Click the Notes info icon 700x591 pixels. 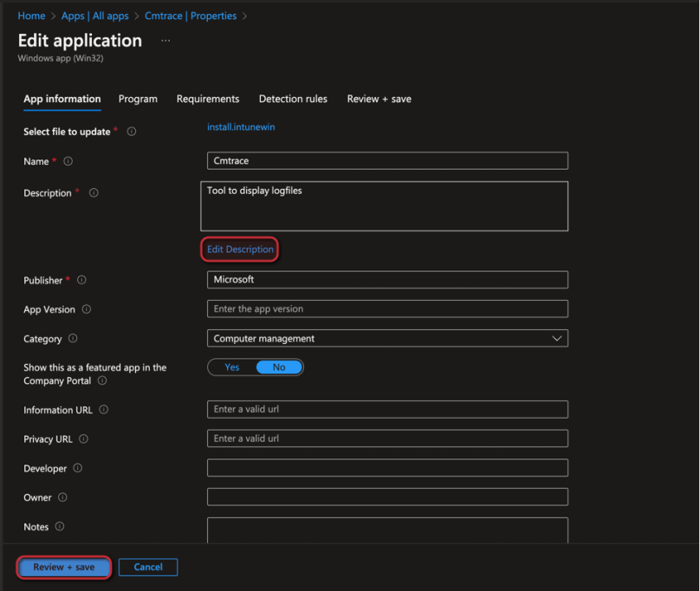point(61,527)
